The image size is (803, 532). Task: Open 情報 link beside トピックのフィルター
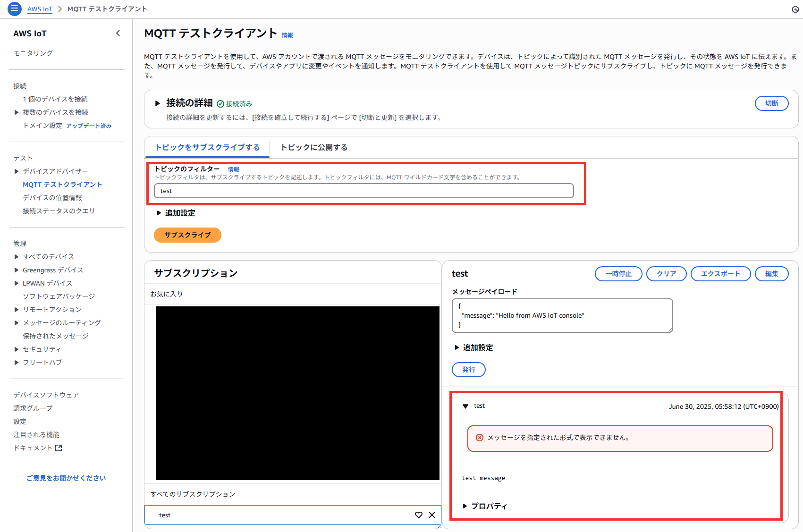coord(234,169)
